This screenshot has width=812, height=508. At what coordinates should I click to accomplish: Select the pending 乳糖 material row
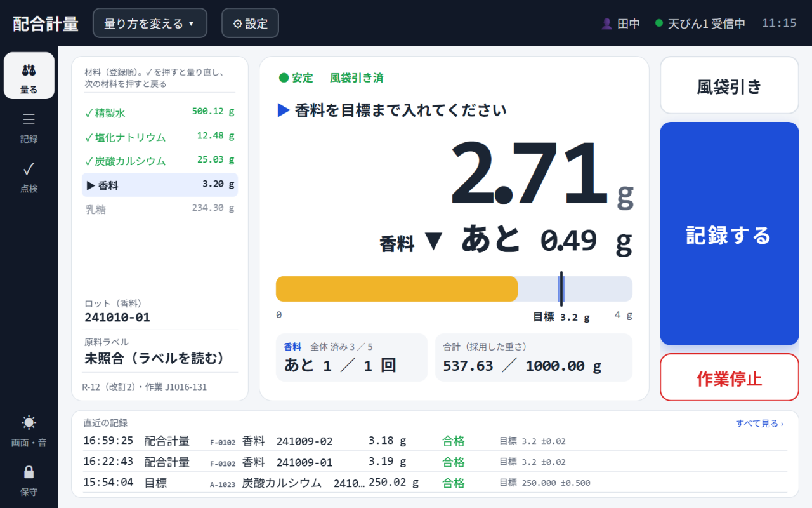click(160, 209)
